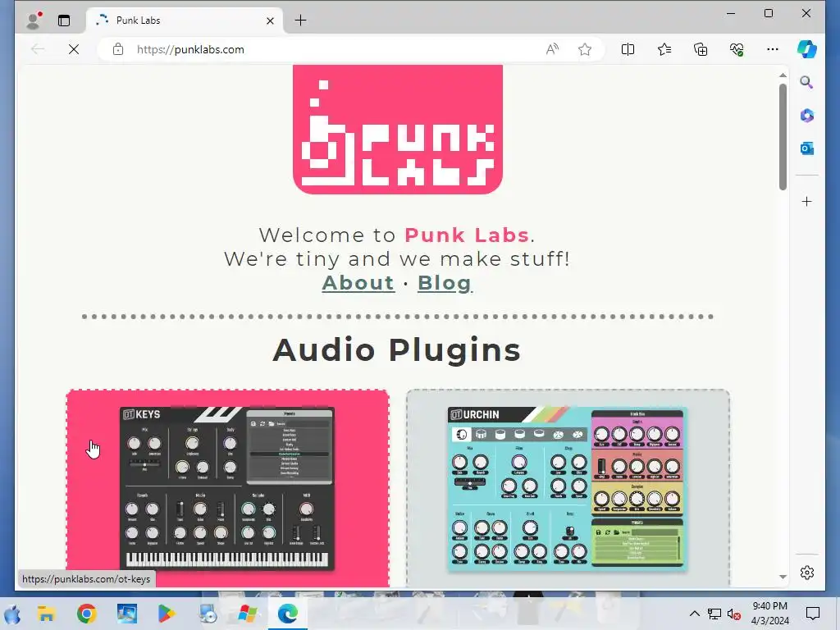Open the Apple-logo start button

click(x=12, y=614)
